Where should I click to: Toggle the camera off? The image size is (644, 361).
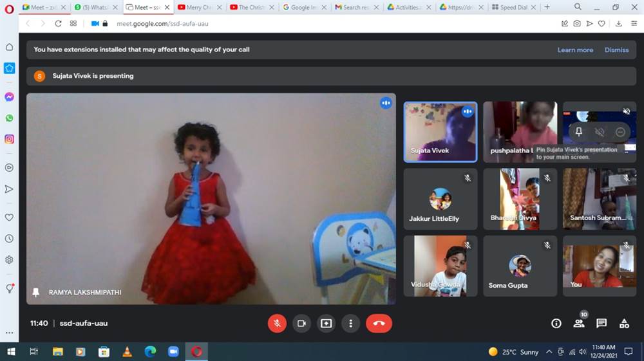(x=301, y=323)
